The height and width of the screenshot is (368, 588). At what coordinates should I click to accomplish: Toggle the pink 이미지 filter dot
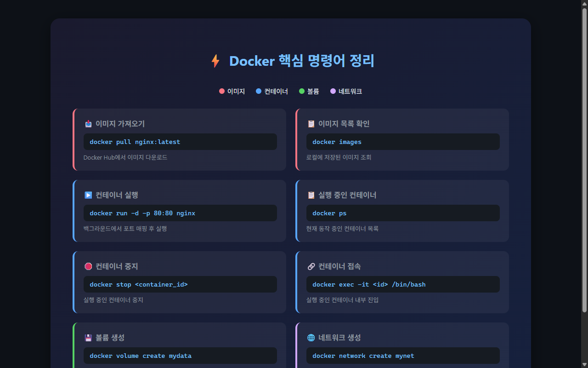coord(221,91)
